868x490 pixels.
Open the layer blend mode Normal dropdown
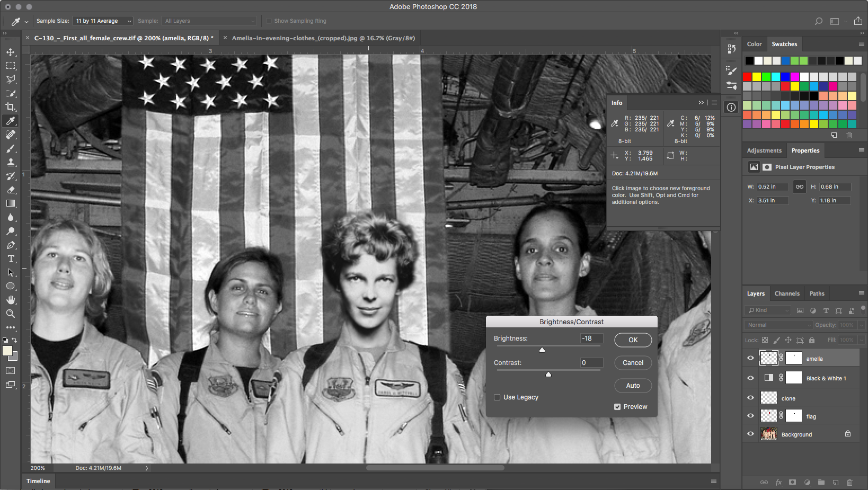coord(778,325)
